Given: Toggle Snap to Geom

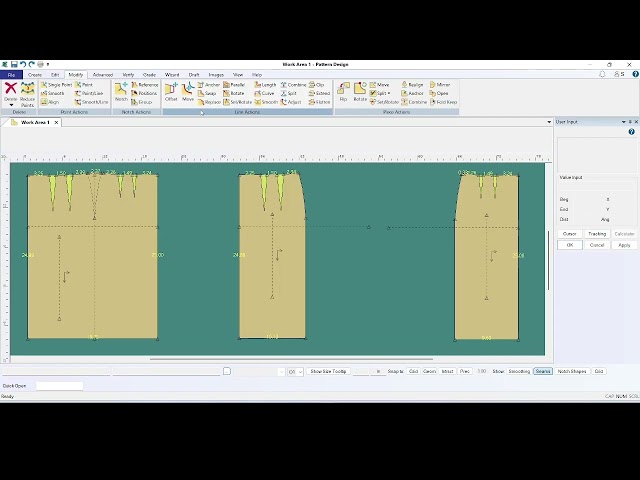Looking at the screenshot, I should pos(429,371).
